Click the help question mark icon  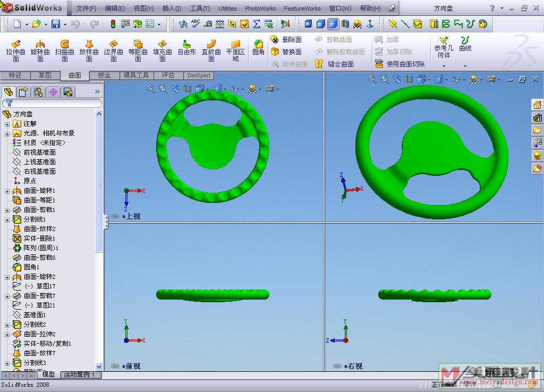pos(492,8)
